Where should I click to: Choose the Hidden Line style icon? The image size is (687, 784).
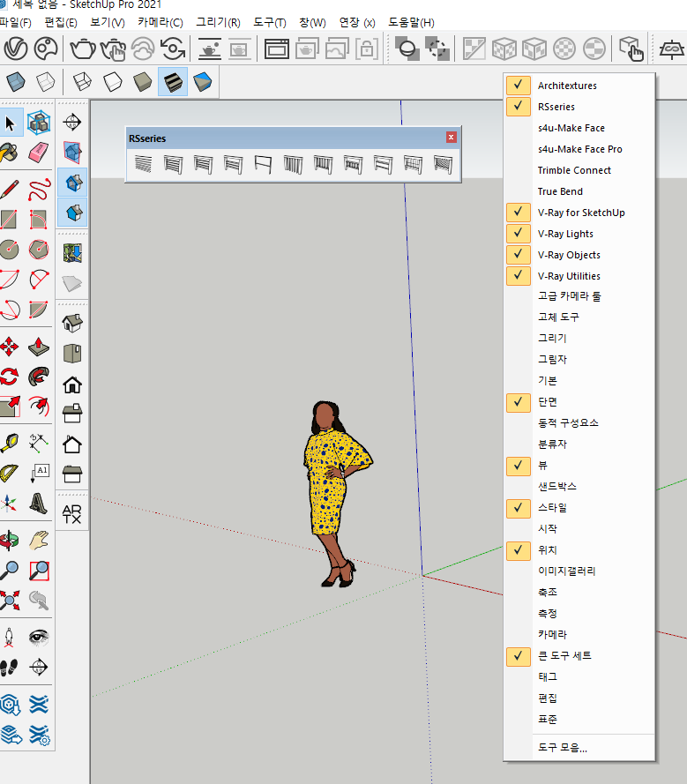[x=113, y=81]
